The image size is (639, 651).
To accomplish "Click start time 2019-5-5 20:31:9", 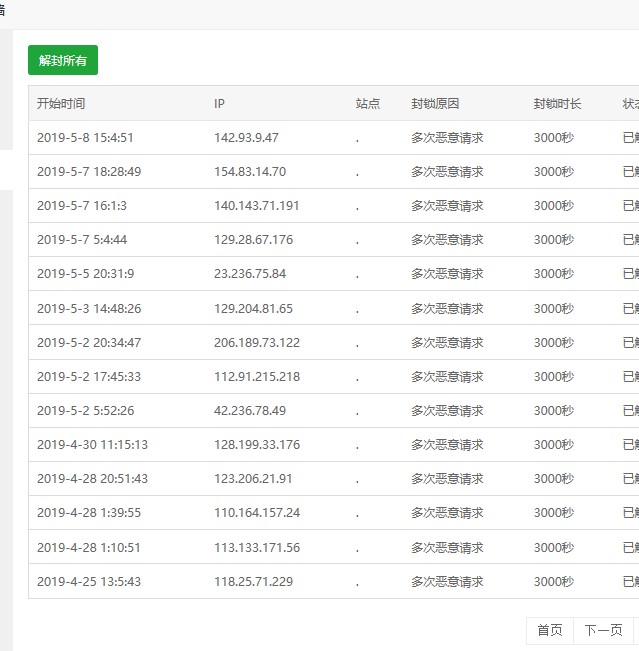I will point(86,274).
